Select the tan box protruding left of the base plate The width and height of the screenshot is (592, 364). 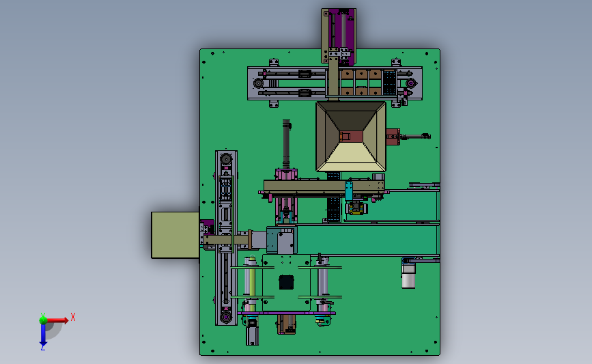pyautogui.click(x=175, y=235)
